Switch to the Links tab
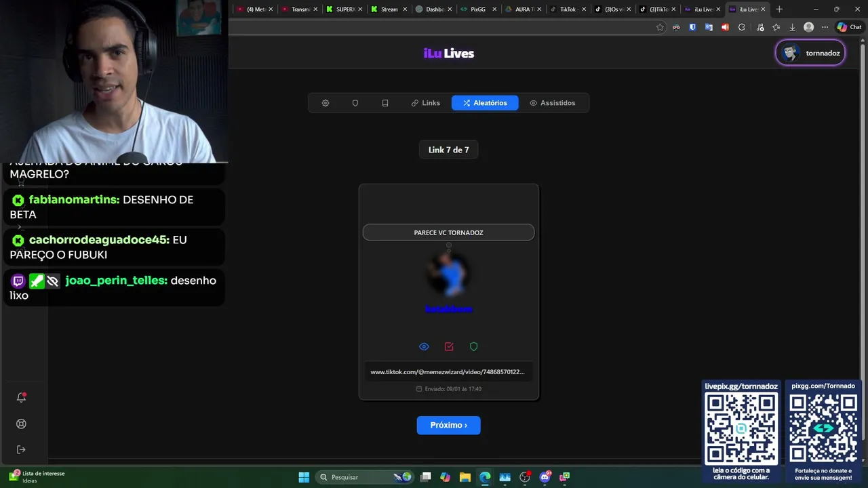 click(426, 103)
